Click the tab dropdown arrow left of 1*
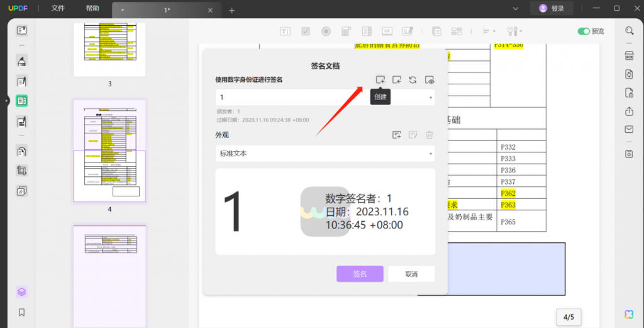The width and height of the screenshot is (644, 328). click(123, 10)
